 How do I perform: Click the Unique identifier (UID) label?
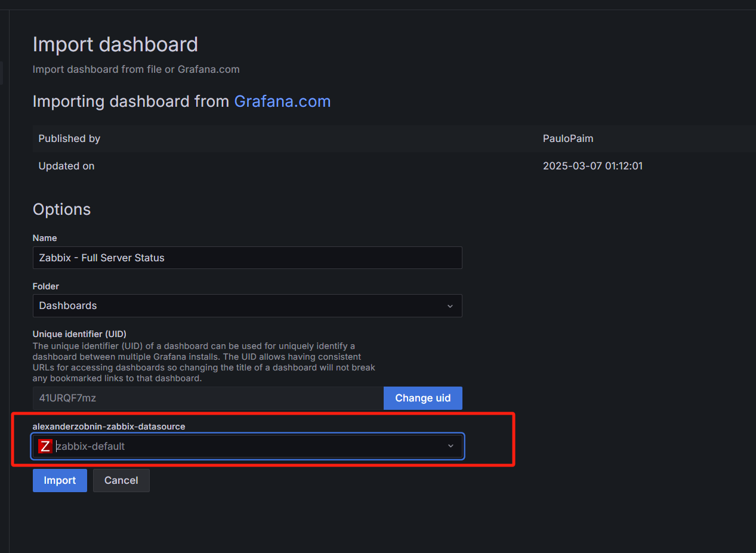pyautogui.click(x=79, y=334)
